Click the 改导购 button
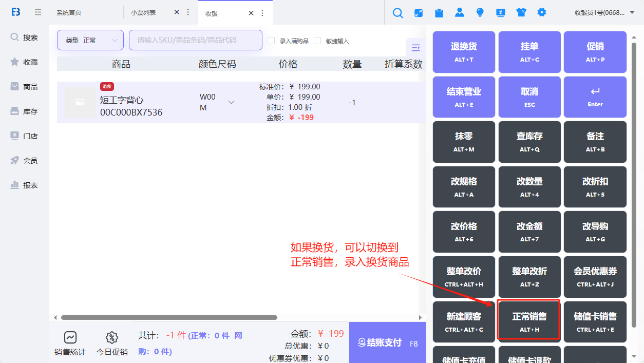Viewport: 644px width, 363px height. coord(595,232)
